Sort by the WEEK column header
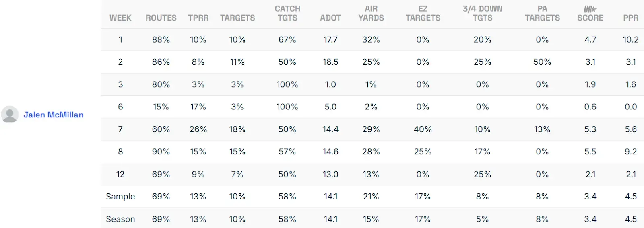Viewport: 644px width, 228px height. point(120,18)
